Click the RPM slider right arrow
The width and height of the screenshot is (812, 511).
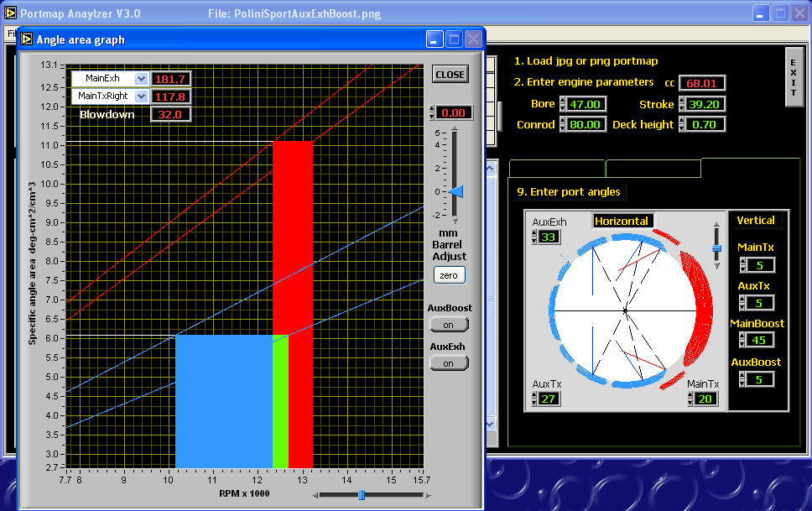click(428, 495)
